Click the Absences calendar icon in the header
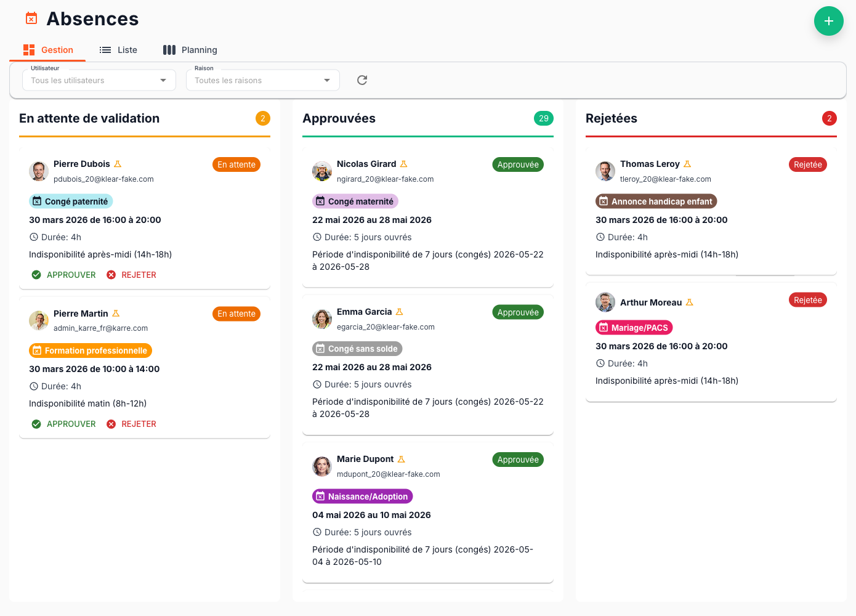This screenshot has width=856, height=616. (x=31, y=18)
